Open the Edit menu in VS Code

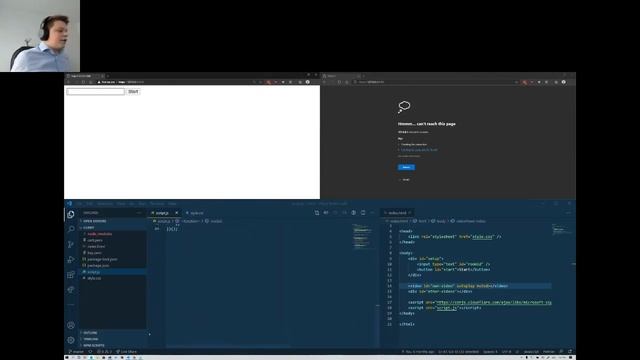pos(89,203)
